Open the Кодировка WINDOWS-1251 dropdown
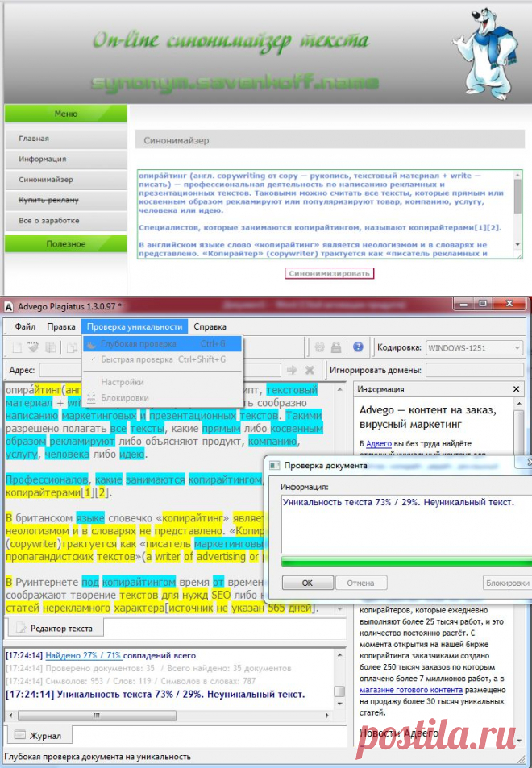This screenshot has width=532, height=768. (474, 348)
